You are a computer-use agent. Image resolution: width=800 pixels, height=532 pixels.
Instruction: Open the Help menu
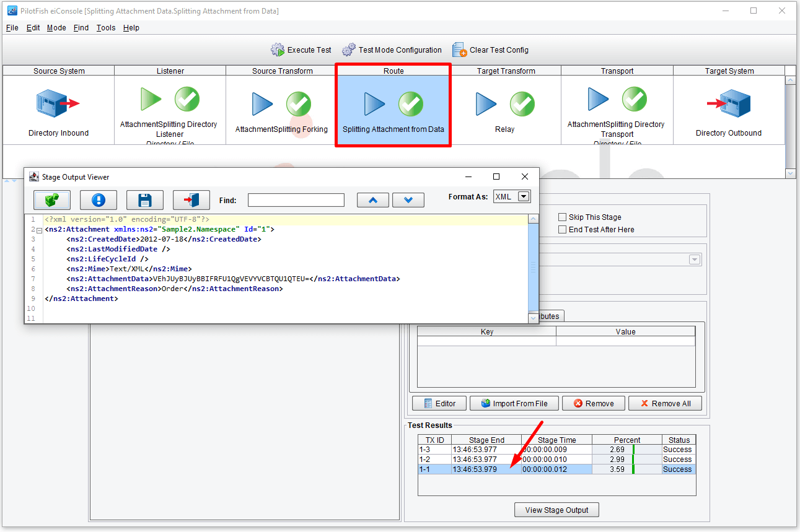click(131, 28)
